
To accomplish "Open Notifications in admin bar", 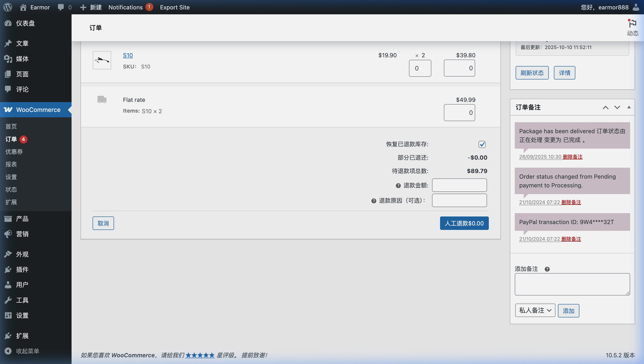I will 131,7.
